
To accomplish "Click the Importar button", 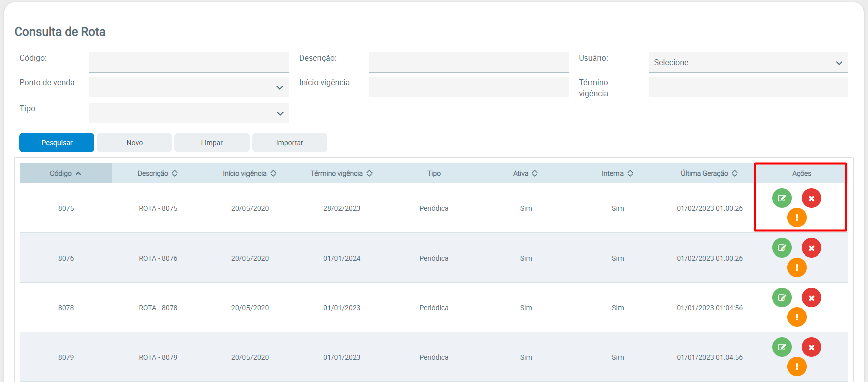I will [x=289, y=143].
